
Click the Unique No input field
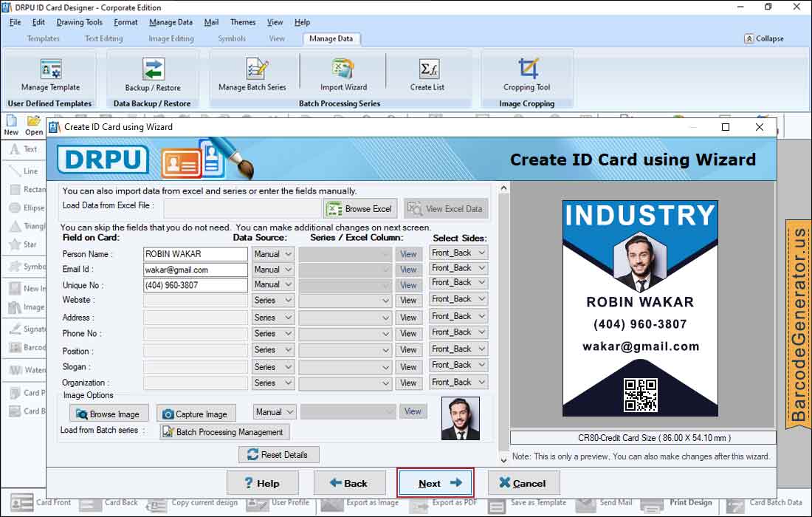coord(195,285)
